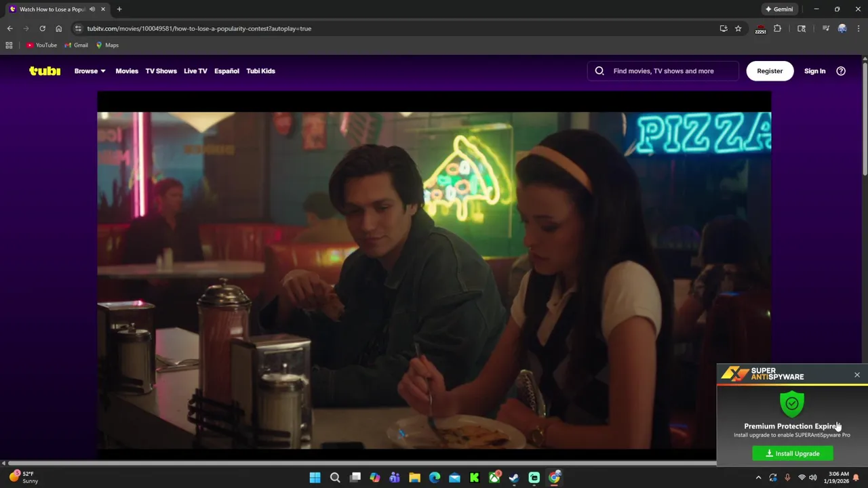Mute tab via speaker icon on tab
This screenshot has width=868, height=488.
coord(92,9)
